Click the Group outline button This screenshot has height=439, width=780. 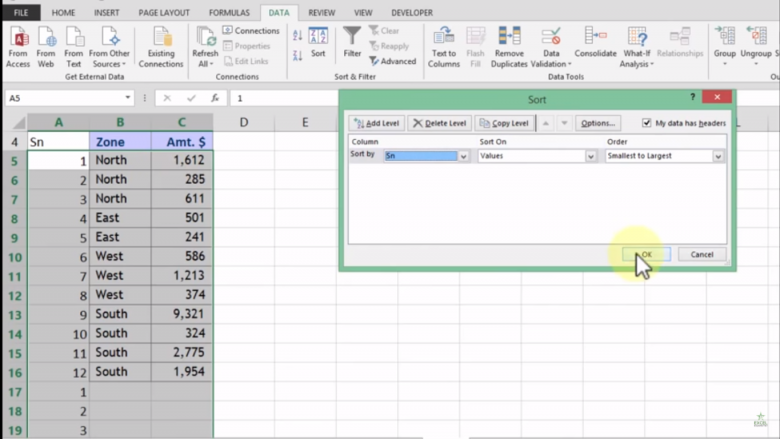pos(725,46)
